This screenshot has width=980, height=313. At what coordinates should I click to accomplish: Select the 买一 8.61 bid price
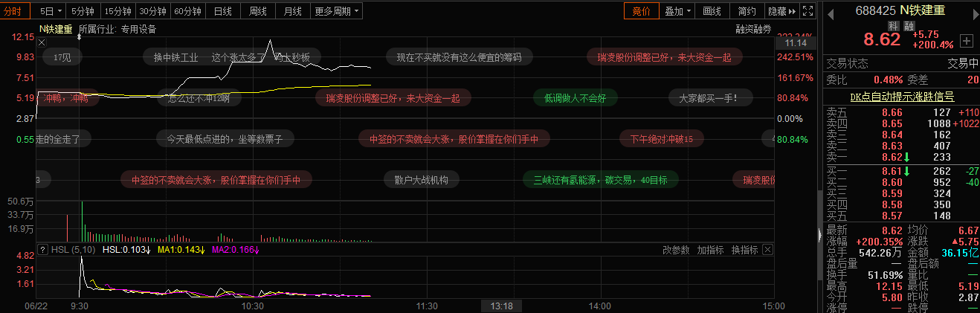coord(892,171)
